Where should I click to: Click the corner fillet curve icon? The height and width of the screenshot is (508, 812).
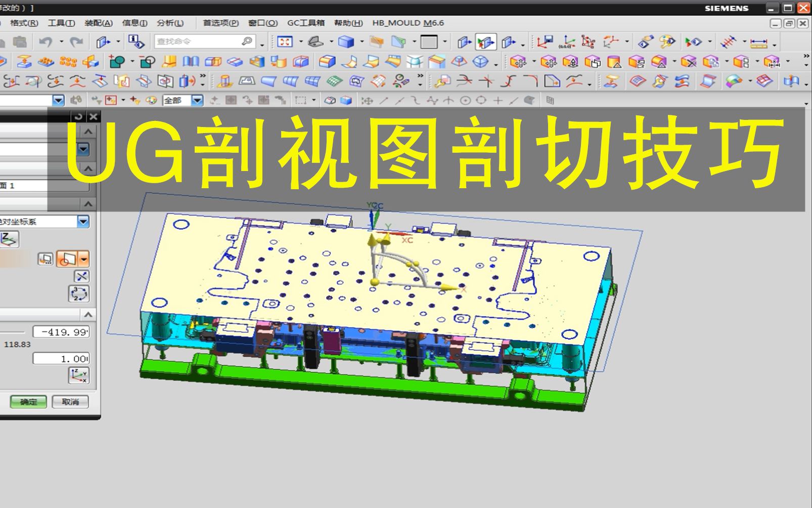(x=530, y=81)
